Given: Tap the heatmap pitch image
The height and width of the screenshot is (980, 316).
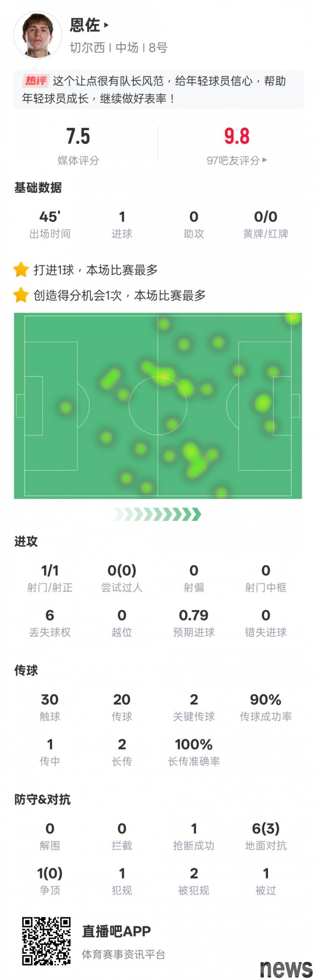Looking at the screenshot, I should [158, 405].
